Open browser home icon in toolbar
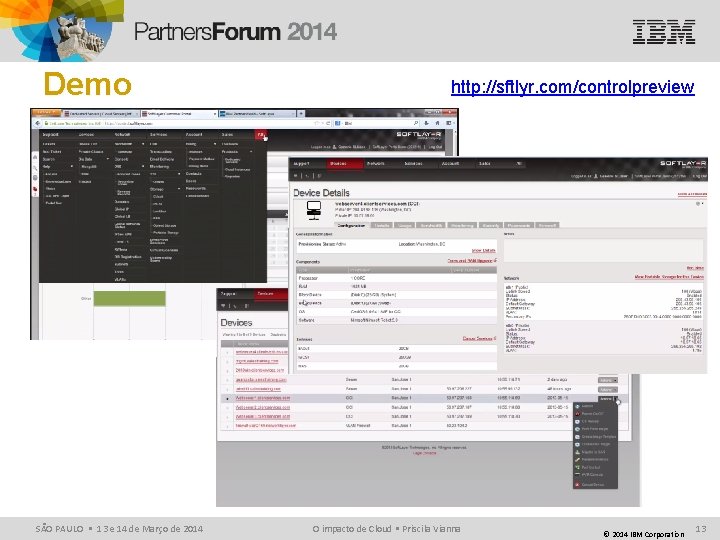Image resolution: width=720 pixels, height=540 pixels. 437,123
